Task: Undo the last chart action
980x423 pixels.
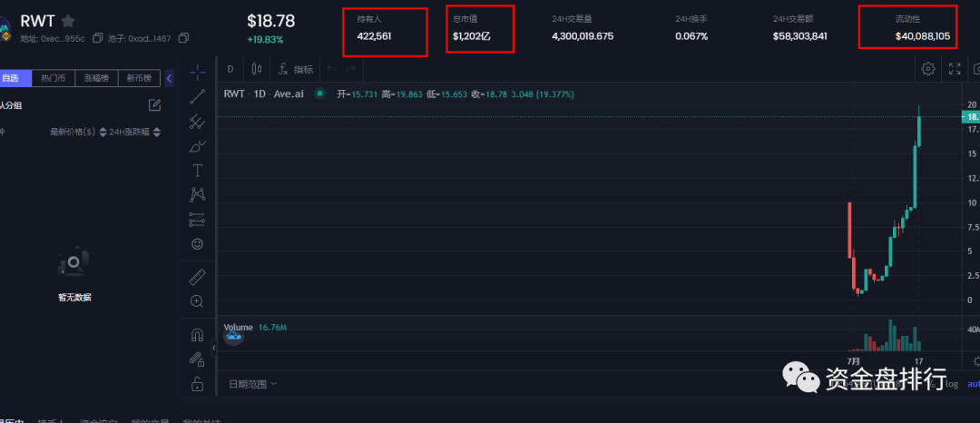Action: 332,69
